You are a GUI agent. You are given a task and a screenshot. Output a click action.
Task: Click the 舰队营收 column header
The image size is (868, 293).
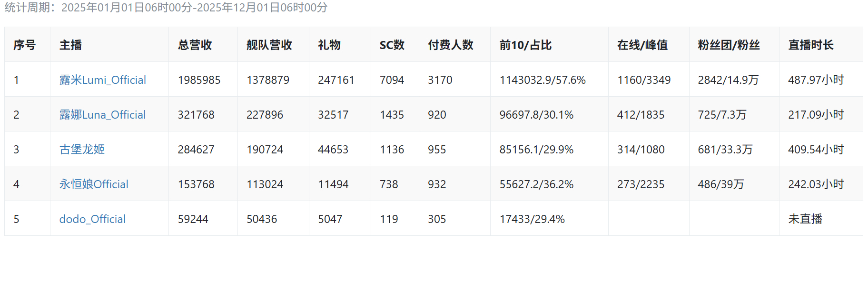(269, 45)
